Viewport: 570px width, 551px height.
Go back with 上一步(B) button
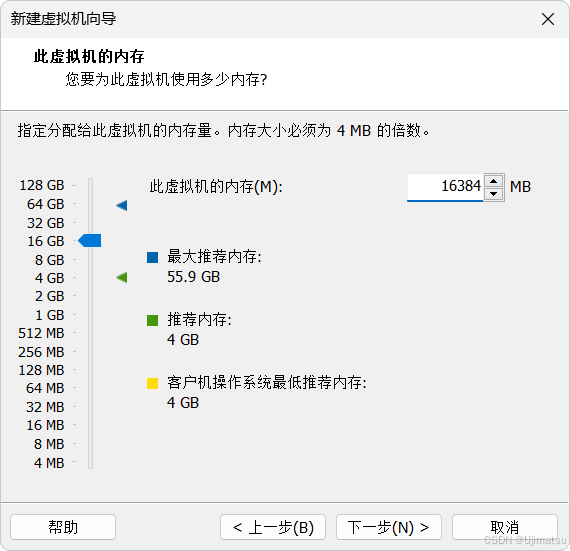tap(273, 527)
